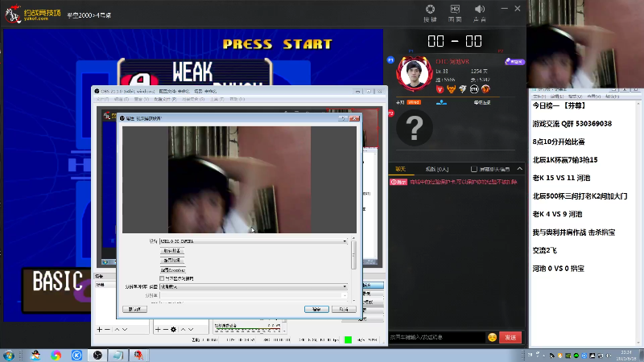Confirm the properties dialog with OK button
Image resolution: width=644 pixels, height=362 pixels.
tap(316, 309)
